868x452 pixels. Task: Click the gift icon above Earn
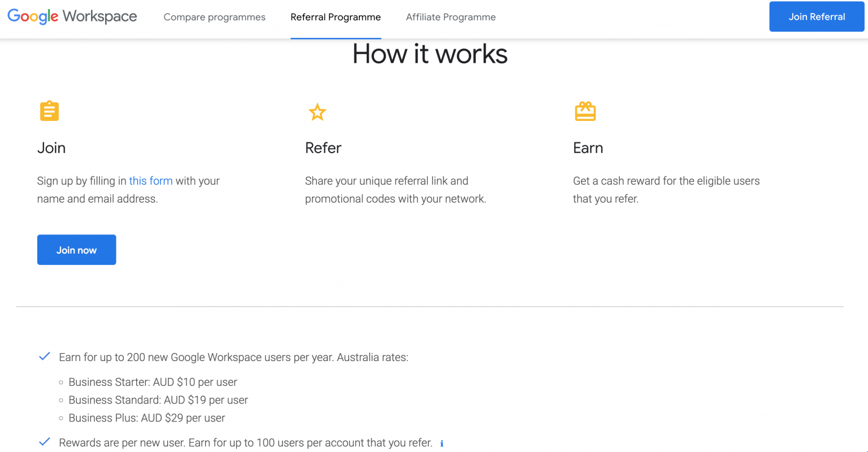pyautogui.click(x=585, y=111)
